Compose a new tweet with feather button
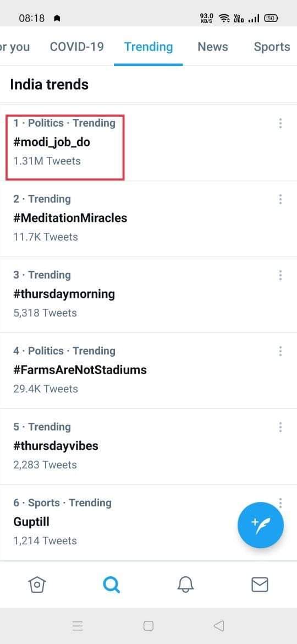The height and width of the screenshot is (644, 297). pos(261,525)
